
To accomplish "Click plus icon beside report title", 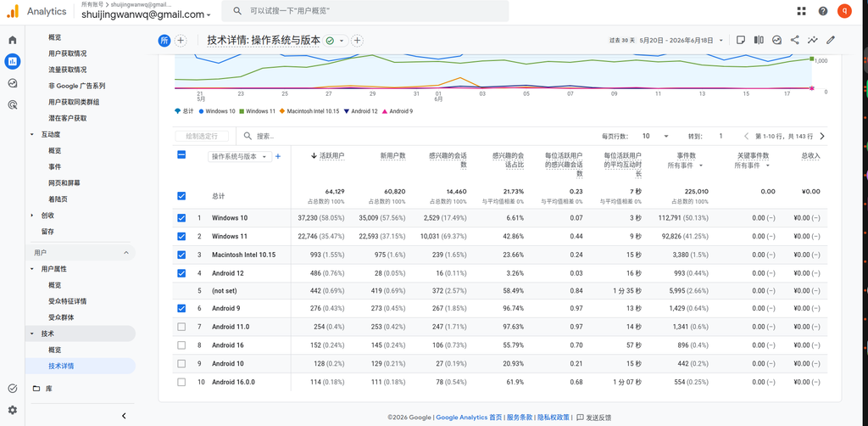I will point(358,41).
